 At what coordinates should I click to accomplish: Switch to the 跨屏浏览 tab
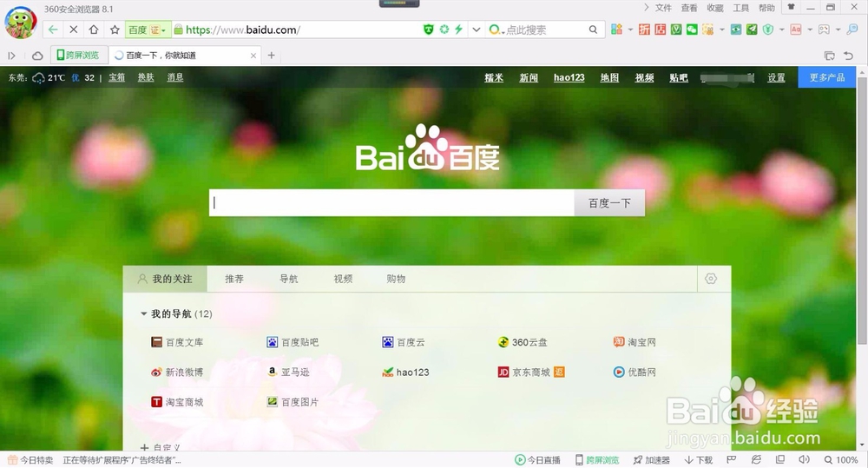[79, 56]
